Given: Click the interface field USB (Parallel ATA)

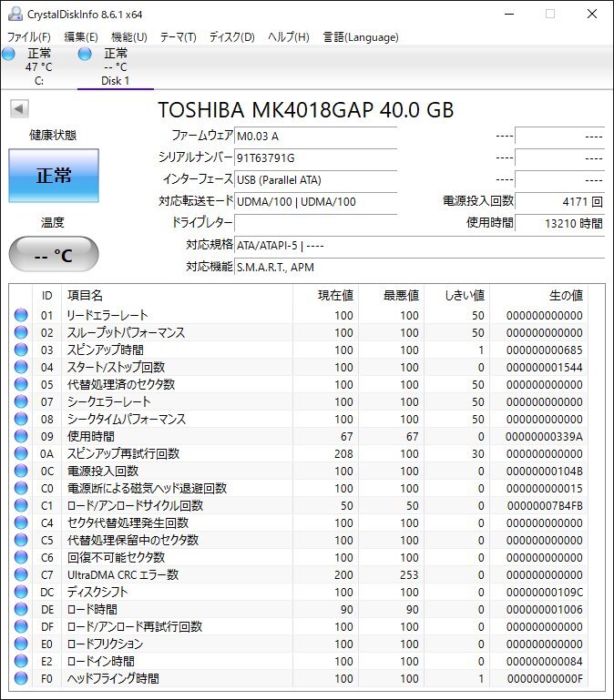Looking at the screenshot, I should (x=315, y=179).
